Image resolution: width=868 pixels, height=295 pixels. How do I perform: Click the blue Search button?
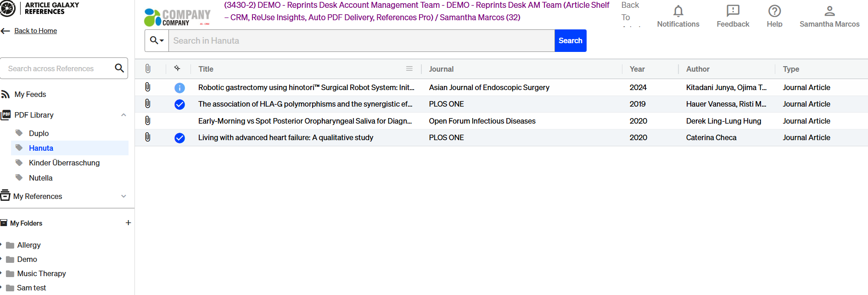[x=570, y=41]
